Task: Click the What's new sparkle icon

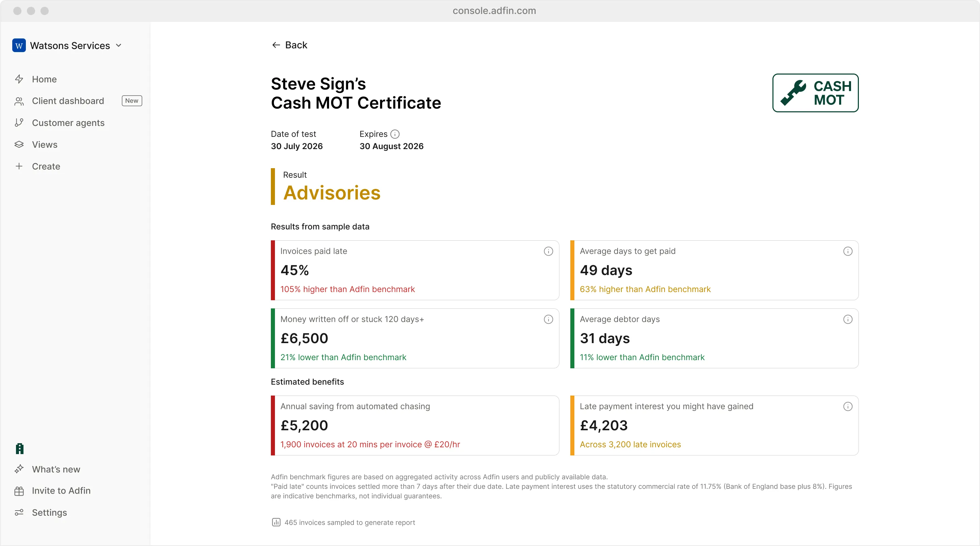Action: pos(19,469)
